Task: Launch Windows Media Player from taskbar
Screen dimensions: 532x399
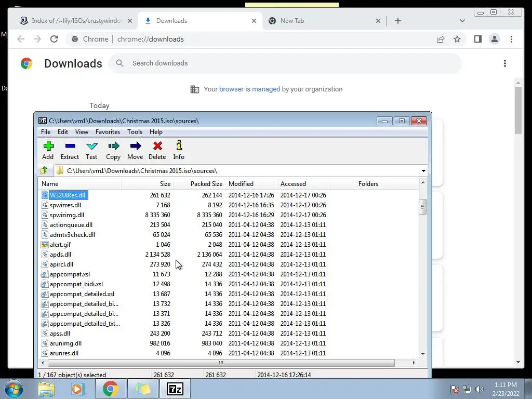Action: [77, 389]
